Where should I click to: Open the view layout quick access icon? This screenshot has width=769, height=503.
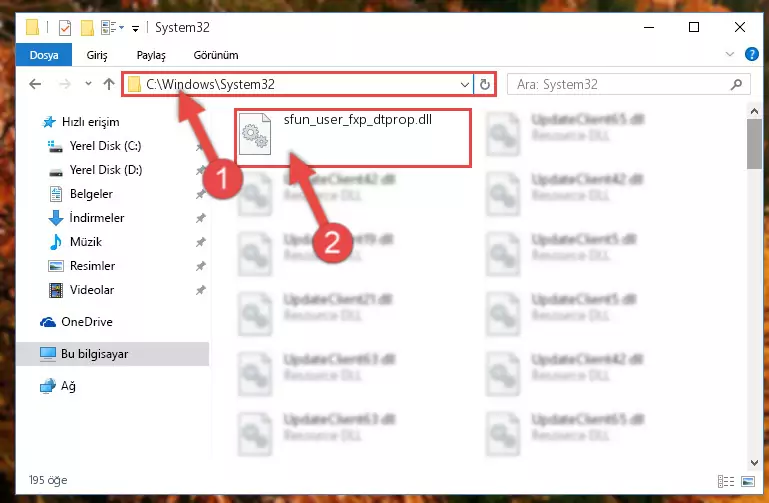click(x=109, y=27)
